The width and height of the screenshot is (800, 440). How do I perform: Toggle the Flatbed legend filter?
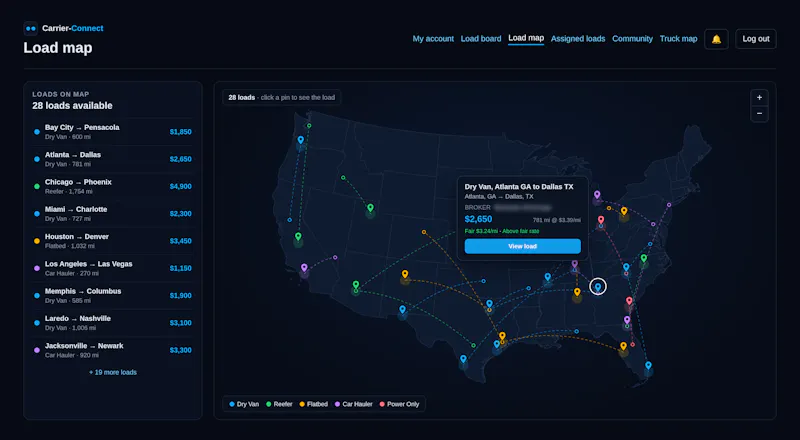click(313, 404)
